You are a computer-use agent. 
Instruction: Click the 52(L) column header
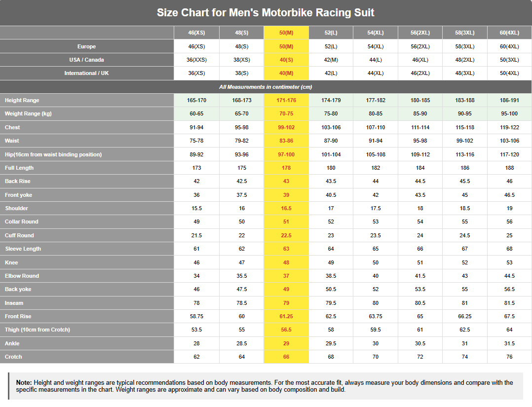click(331, 33)
